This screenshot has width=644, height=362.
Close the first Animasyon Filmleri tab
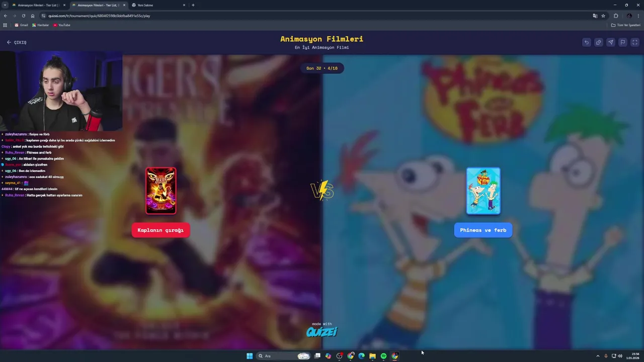coord(64,5)
